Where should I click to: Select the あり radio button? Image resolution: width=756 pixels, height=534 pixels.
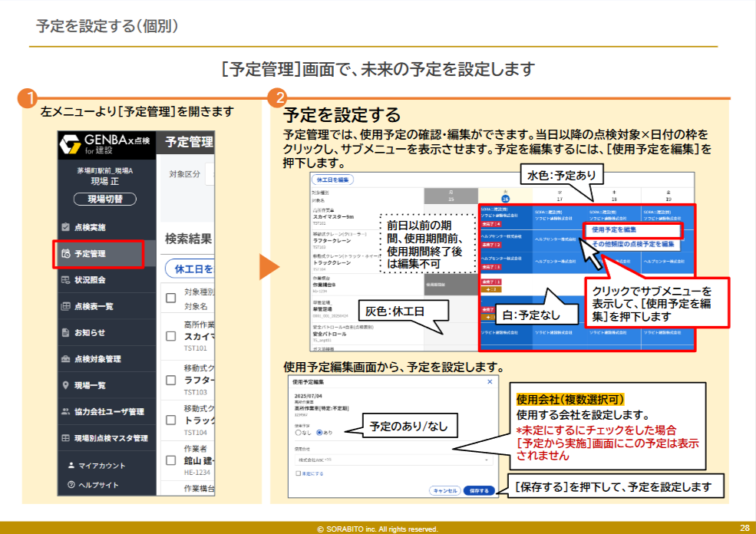pos(319,432)
